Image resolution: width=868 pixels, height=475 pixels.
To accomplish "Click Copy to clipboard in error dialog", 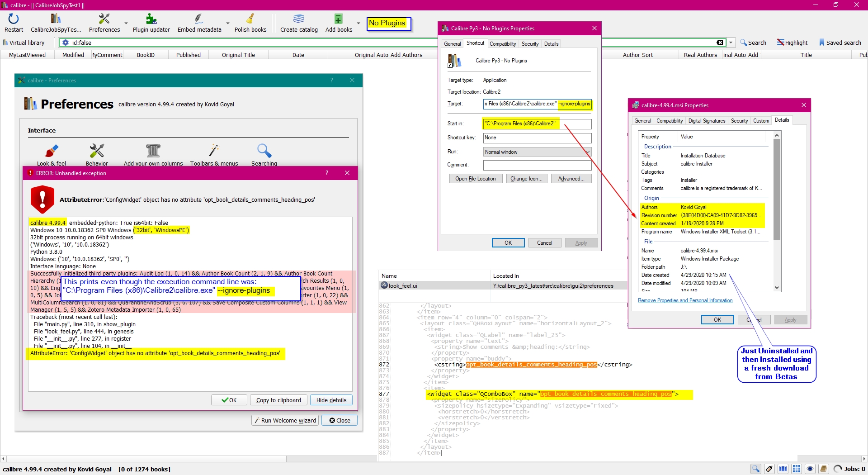I will 278,400.
